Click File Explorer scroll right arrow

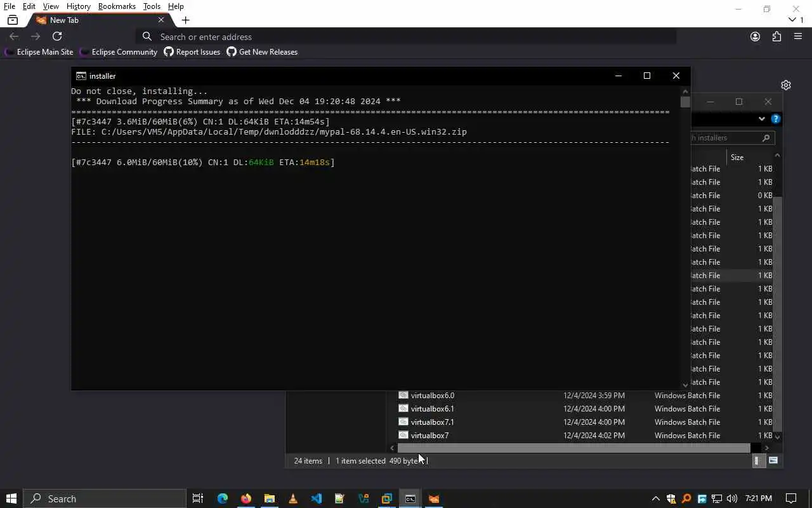pos(767,448)
